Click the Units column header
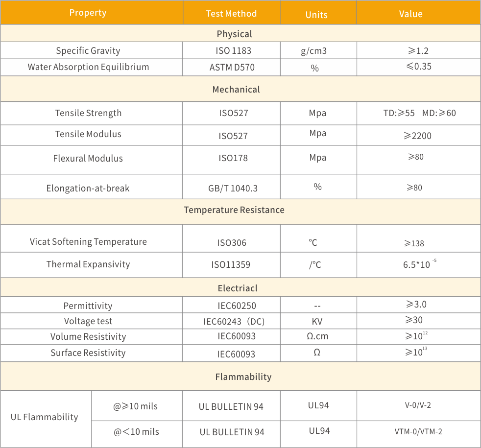The width and height of the screenshot is (481, 448). pyautogui.click(x=316, y=15)
